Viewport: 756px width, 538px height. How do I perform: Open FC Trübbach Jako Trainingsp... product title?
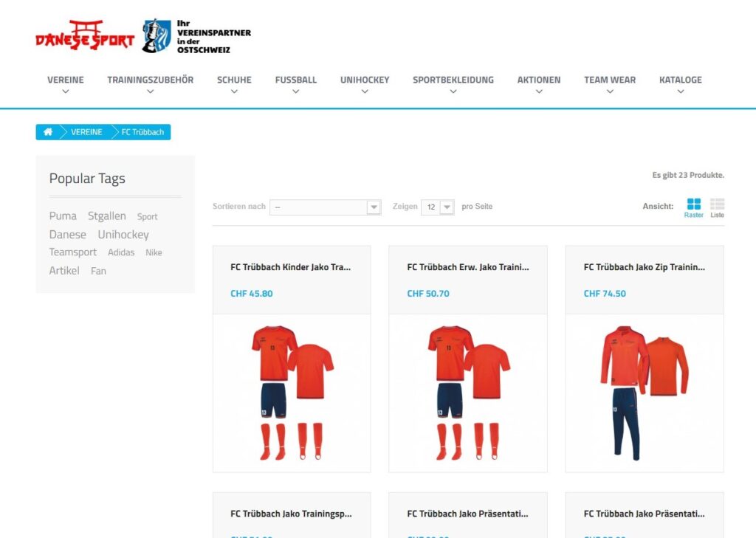click(291, 514)
